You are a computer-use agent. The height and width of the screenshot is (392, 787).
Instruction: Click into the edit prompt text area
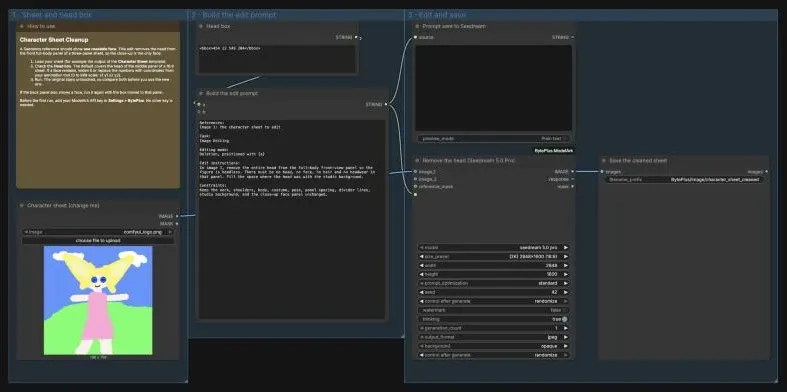292,219
